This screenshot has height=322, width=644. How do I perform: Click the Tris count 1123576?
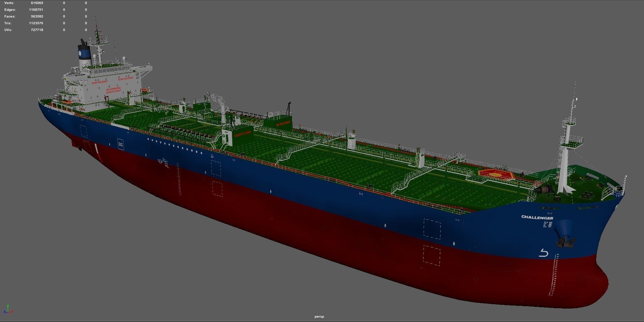36,23
